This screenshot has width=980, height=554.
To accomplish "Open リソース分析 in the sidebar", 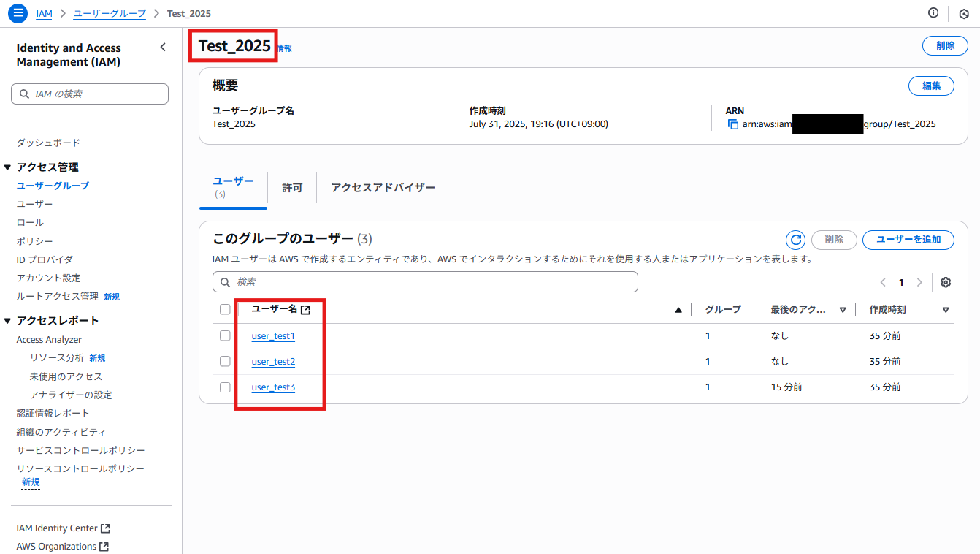I will pos(57,357).
